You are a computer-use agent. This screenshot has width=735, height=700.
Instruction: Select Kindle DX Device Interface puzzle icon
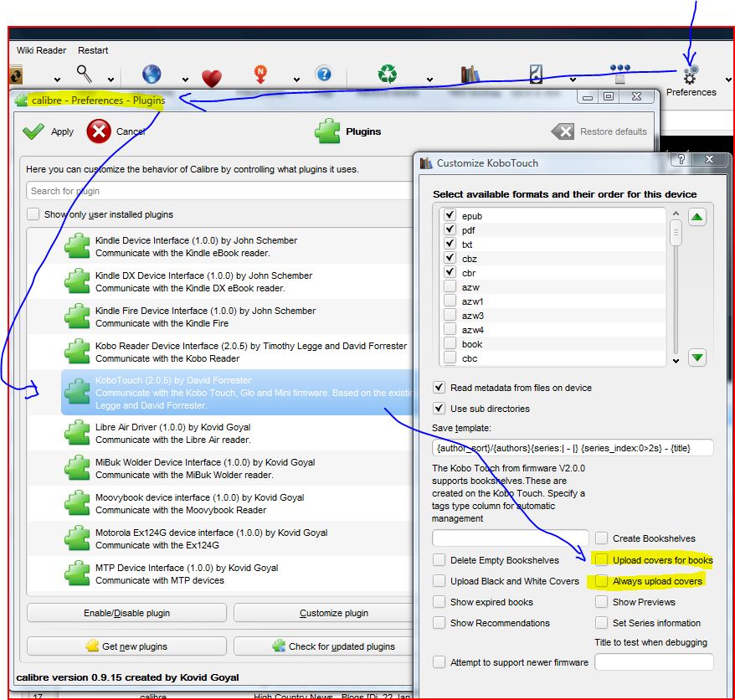coord(77,281)
